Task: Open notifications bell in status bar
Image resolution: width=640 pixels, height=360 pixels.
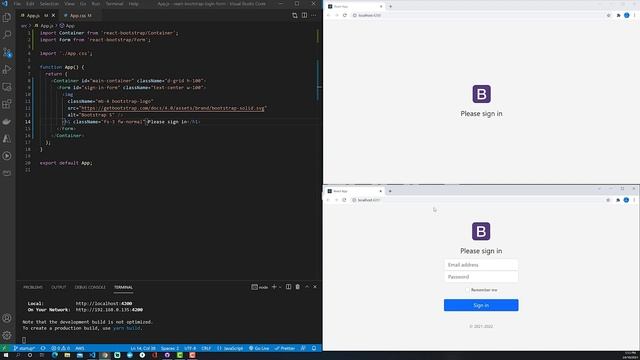Action: click(x=314, y=348)
